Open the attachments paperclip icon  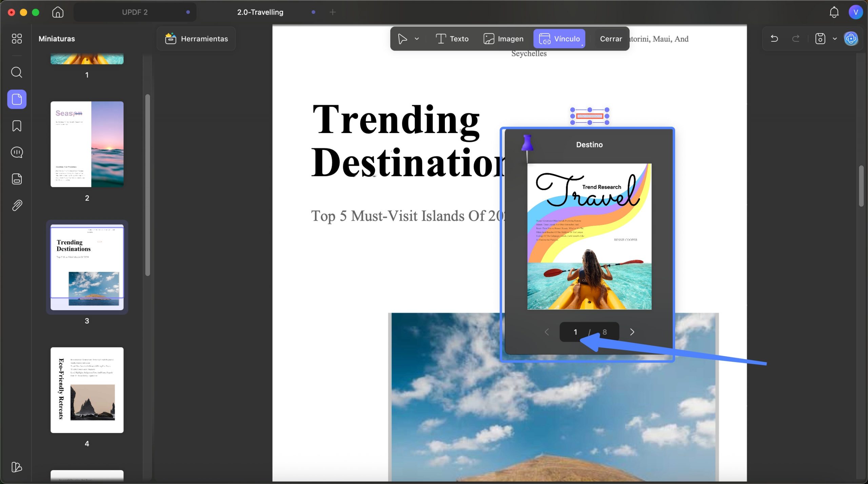point(17,205)
